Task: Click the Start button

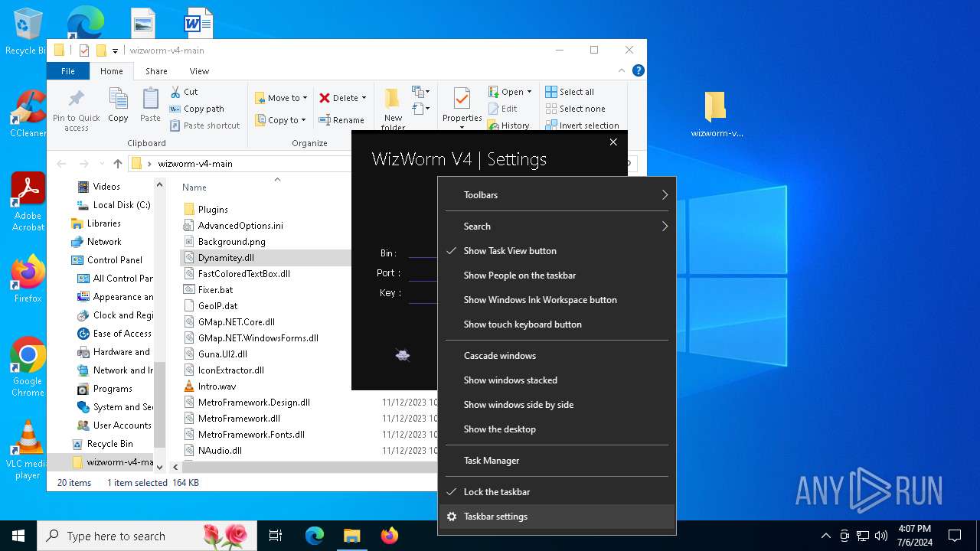Action: pyautogui.click(x=18, y=536)
